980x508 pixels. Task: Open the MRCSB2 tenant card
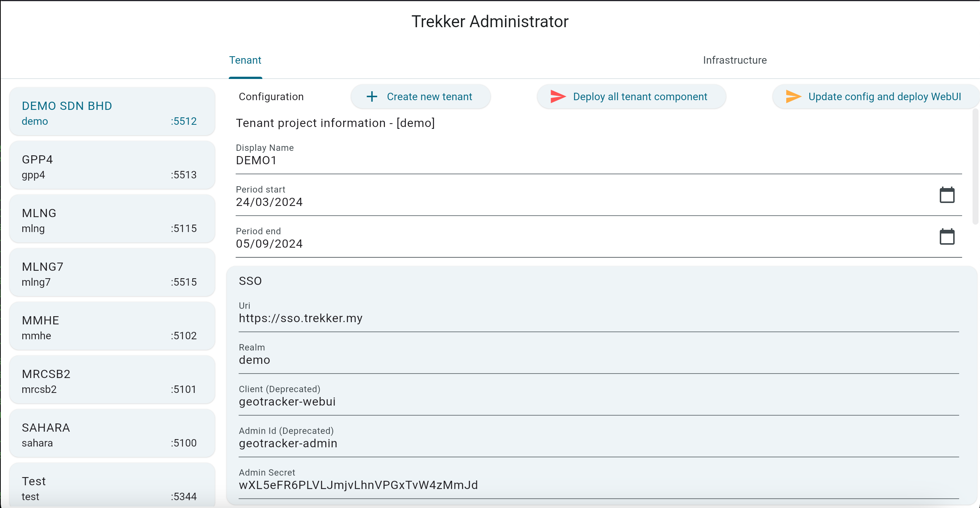click(x=112, y=380)
